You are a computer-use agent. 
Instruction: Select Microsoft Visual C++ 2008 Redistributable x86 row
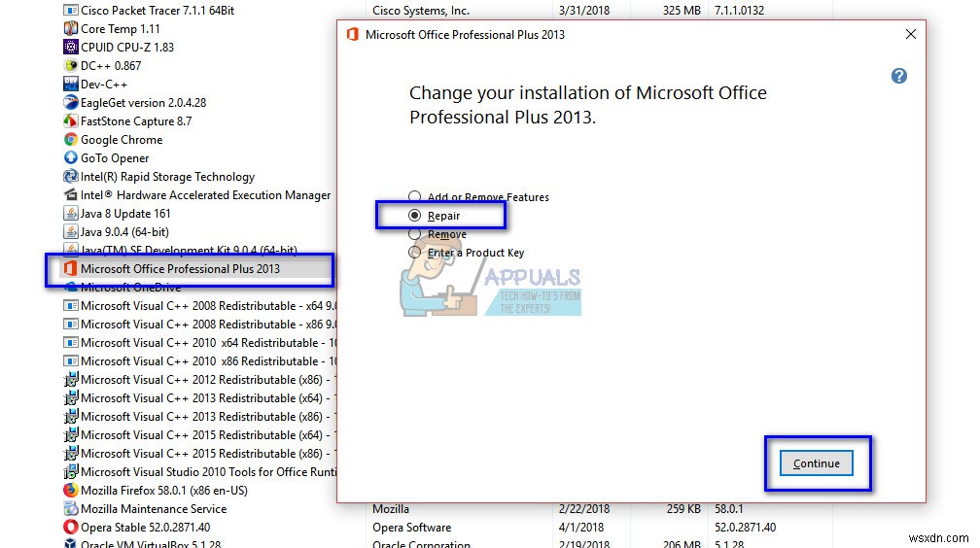click(x=208, y=325)
